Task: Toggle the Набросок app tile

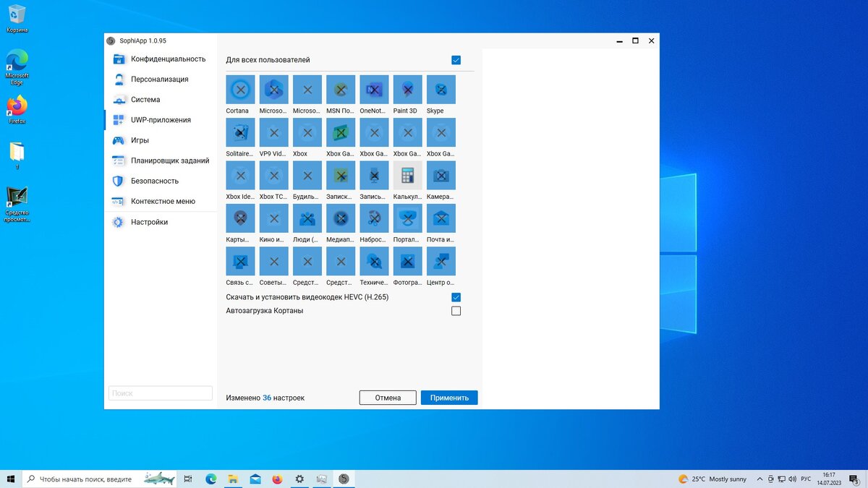Action: 374,218
